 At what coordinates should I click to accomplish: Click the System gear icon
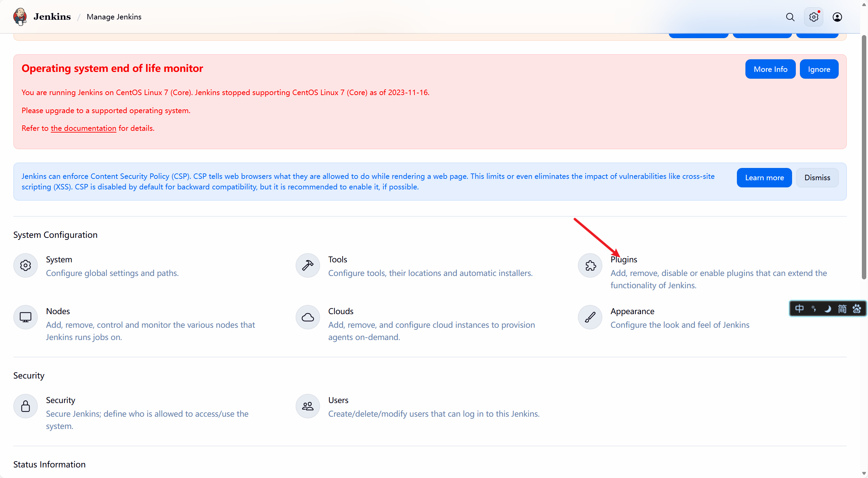click(x=26, y=265)
